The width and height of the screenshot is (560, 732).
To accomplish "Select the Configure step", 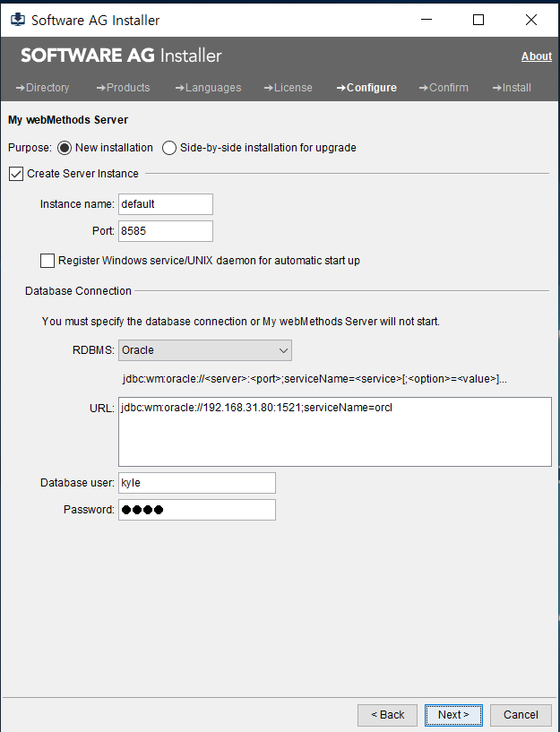I will point(366,88).
